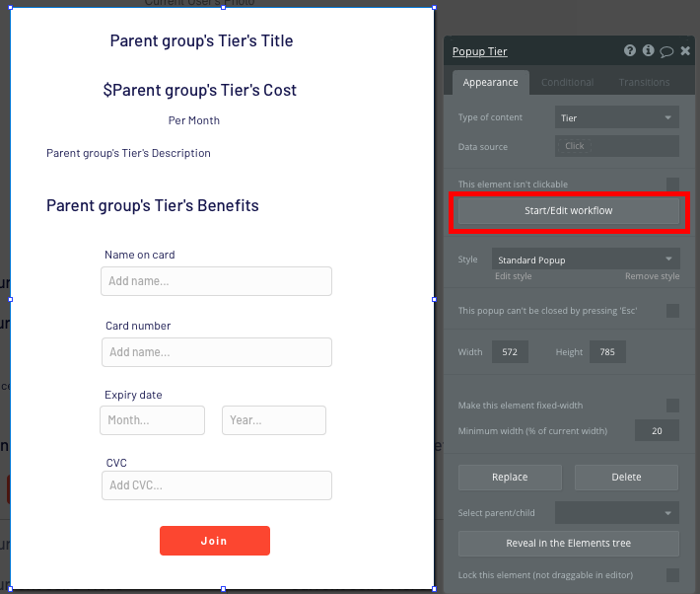Click the info icon in Popup Tier header
700x594 pixels.
[648, 51]
